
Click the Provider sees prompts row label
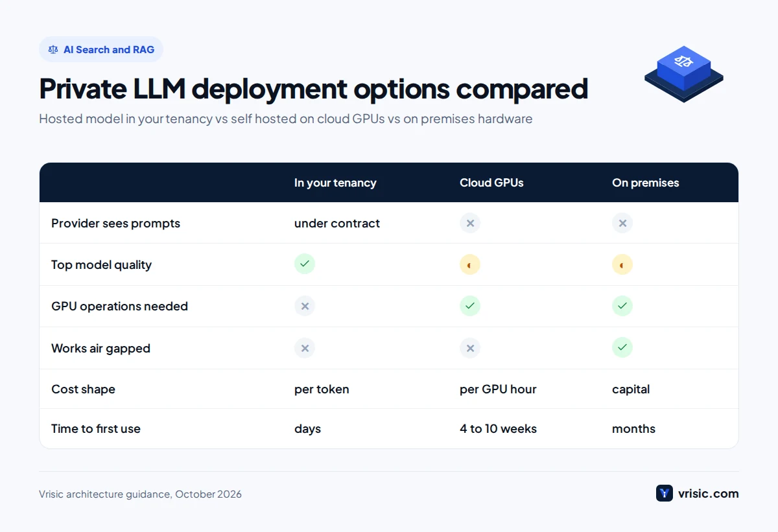(115, 223)
